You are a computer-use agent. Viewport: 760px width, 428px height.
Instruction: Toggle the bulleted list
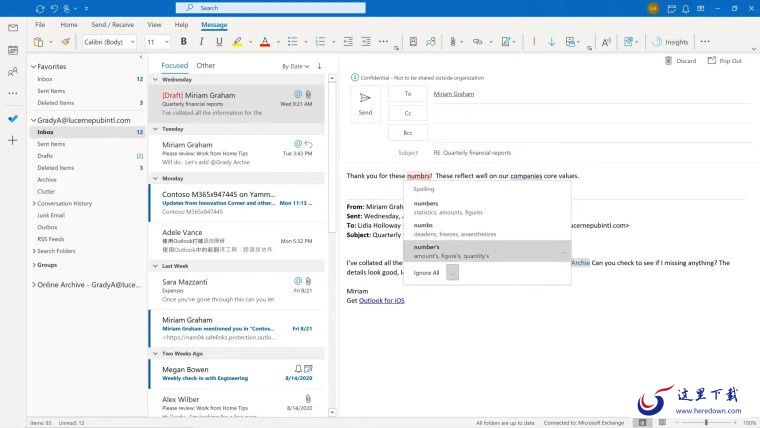tap(293, 42)
